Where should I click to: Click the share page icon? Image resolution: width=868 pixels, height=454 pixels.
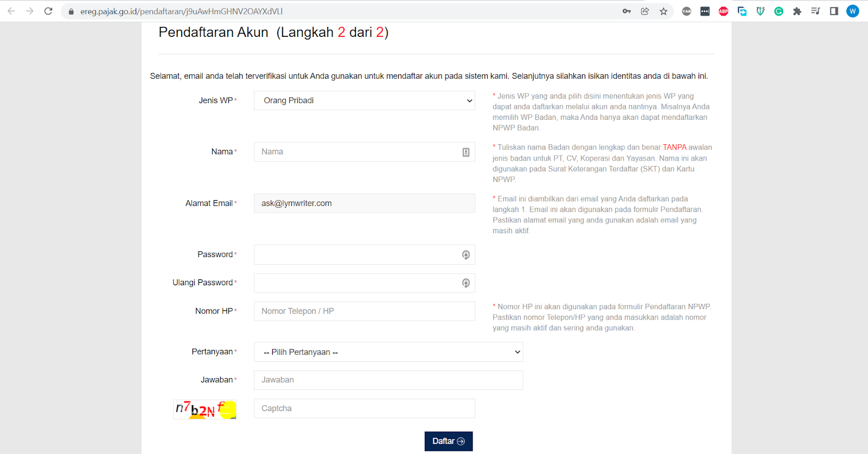[645, 11]
